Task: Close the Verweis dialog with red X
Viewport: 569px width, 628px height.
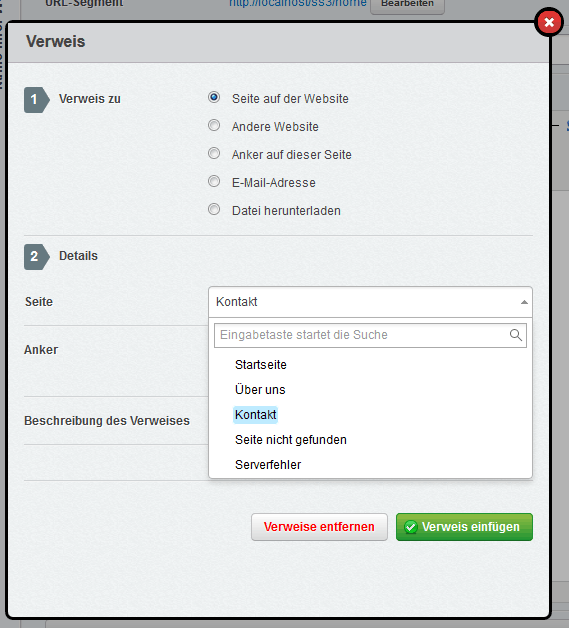Action: (549, 22)
